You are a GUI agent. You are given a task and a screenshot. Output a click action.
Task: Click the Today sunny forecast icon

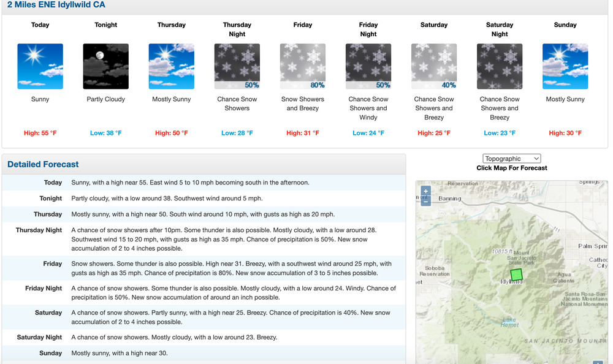(x=40, y=67)
